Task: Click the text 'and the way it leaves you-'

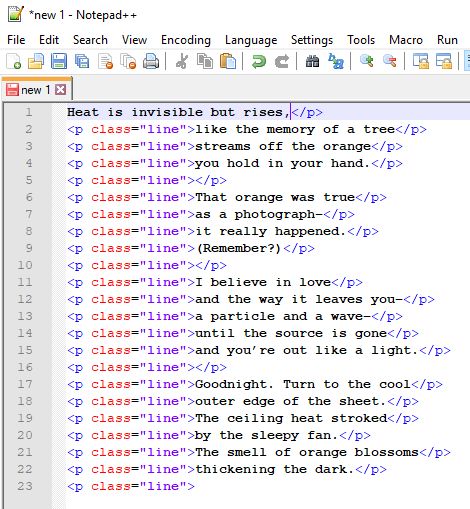Action: (299, 299)
